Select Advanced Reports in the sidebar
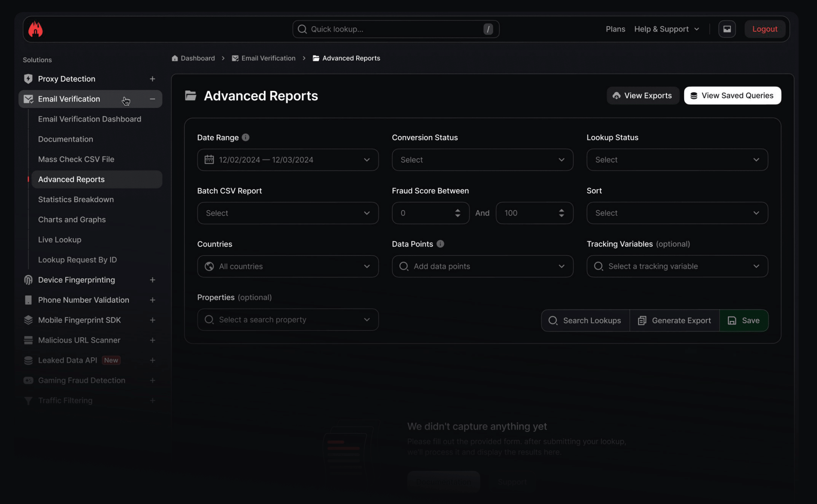 coord(97,179)
